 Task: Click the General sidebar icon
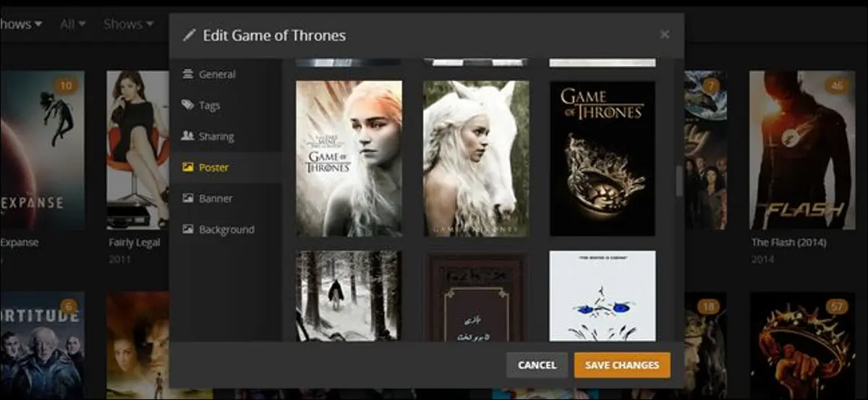[187, 74]
